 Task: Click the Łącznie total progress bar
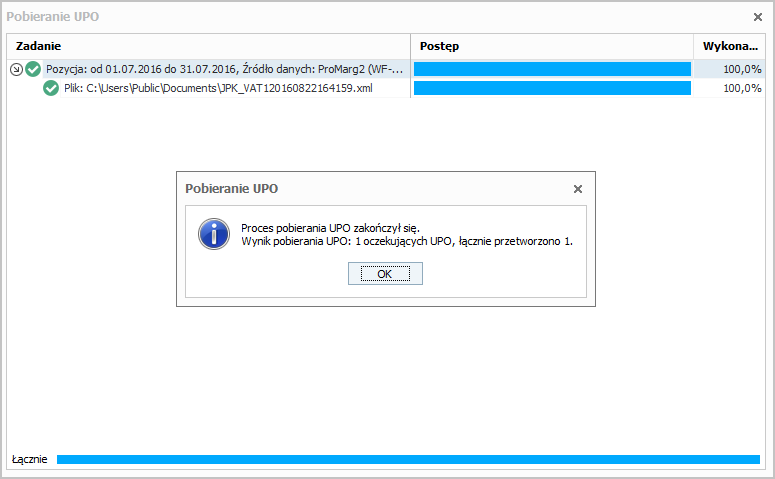coord(408,459)
